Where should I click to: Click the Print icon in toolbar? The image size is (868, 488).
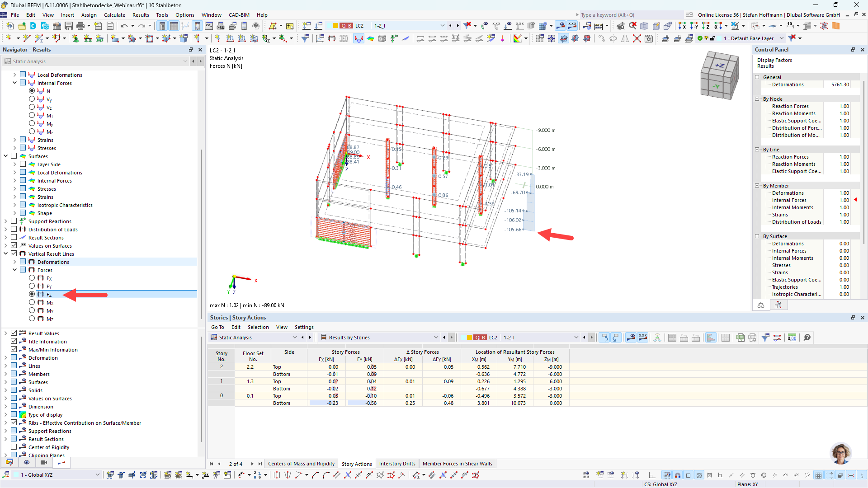(x=80, y=26)
